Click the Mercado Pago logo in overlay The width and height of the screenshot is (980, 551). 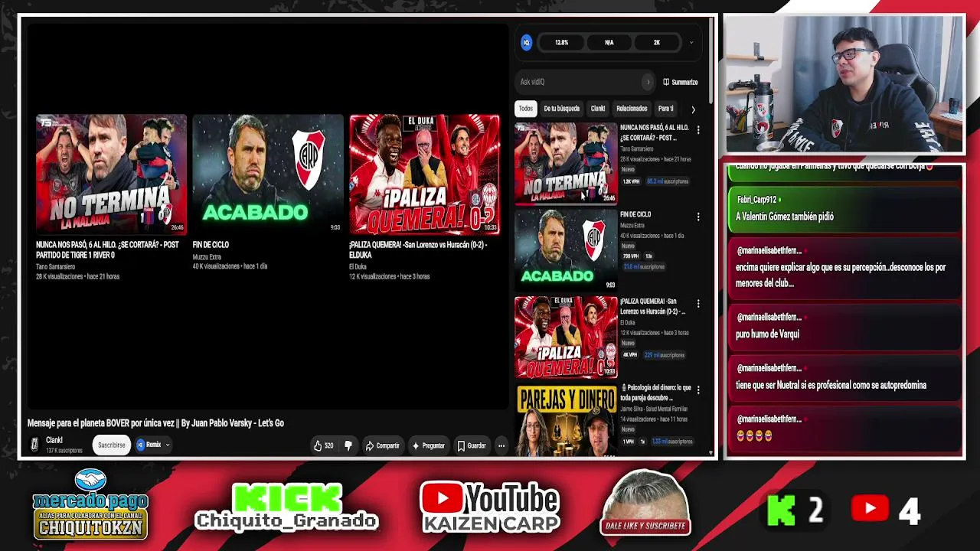90,504
